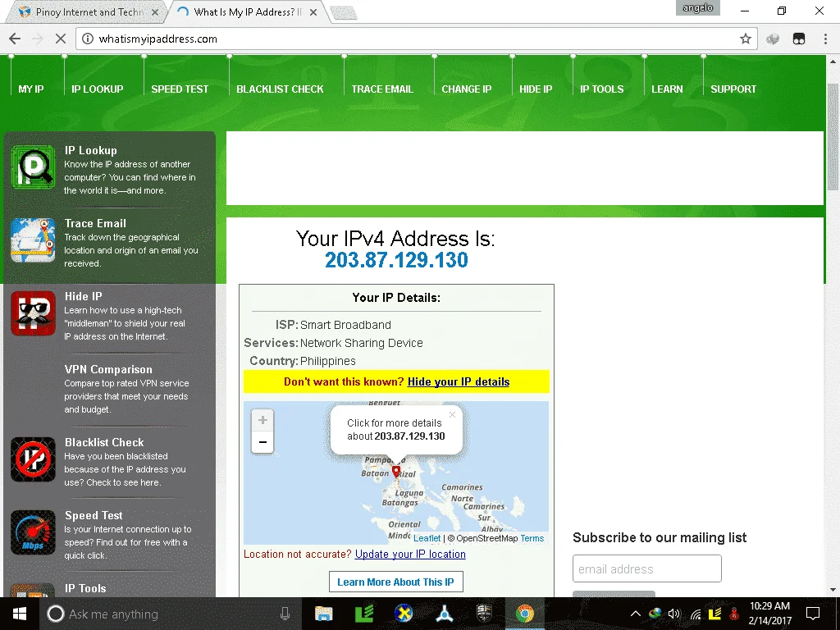Open Speed Test sidebar heading

pyautogui.click(x=94, y=515)
